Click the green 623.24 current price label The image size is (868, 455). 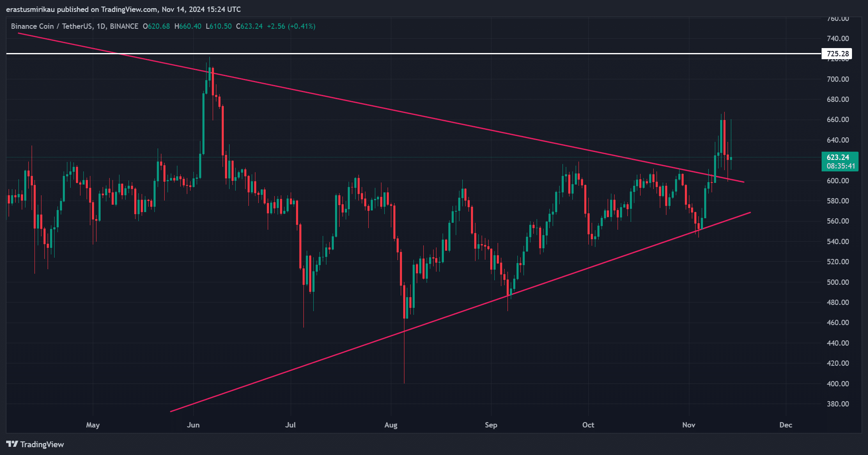tap(838, 157)
